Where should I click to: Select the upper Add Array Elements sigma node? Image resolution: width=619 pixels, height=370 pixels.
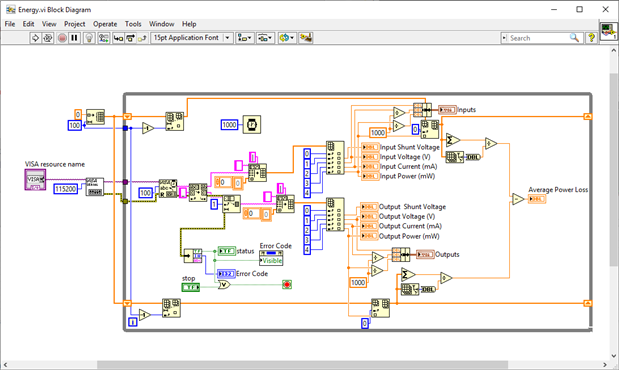point(452,140)
